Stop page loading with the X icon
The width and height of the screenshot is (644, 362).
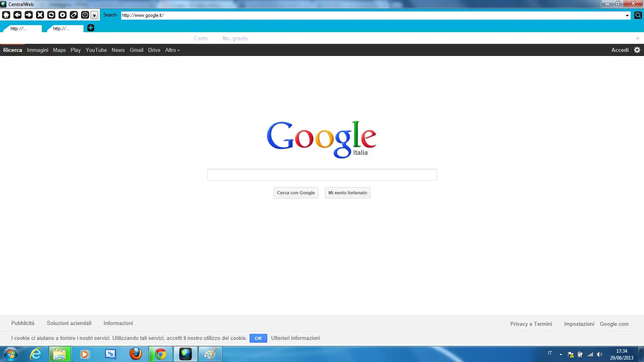40,15
